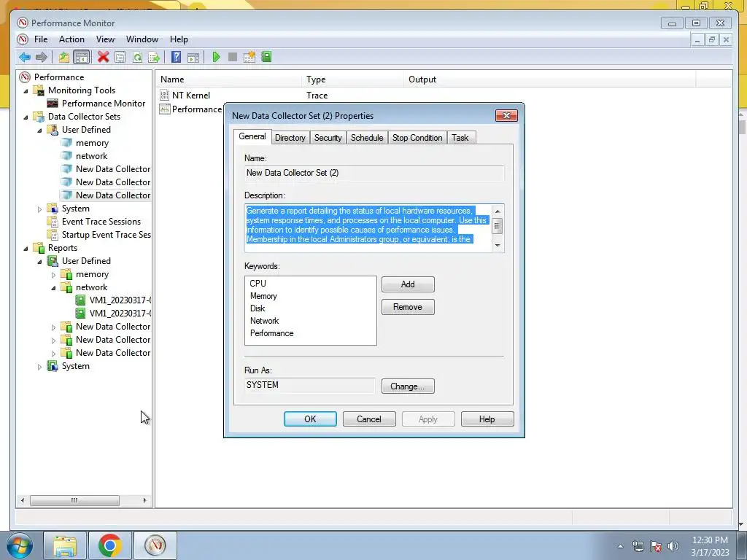Select the network data collector set

coord(91,156)
